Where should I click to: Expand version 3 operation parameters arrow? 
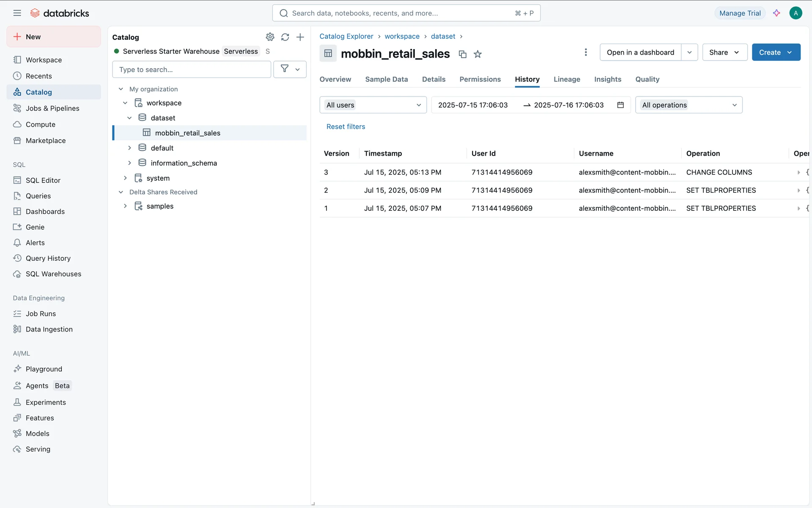[x=798, y=172]
